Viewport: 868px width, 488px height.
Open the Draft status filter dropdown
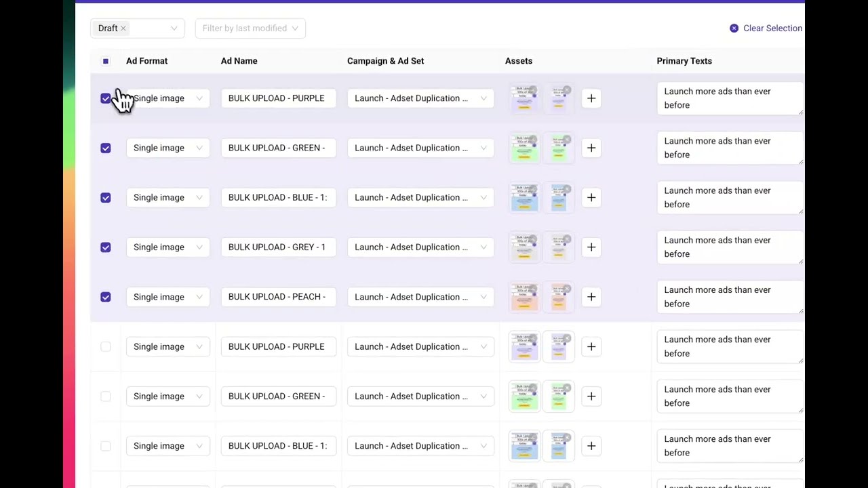[137, 28]
